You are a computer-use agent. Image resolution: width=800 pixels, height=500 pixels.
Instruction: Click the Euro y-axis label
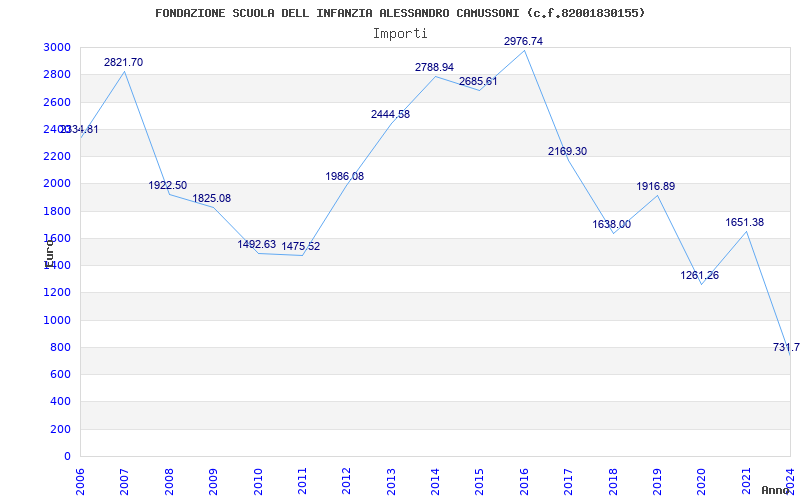click(49, 253)
